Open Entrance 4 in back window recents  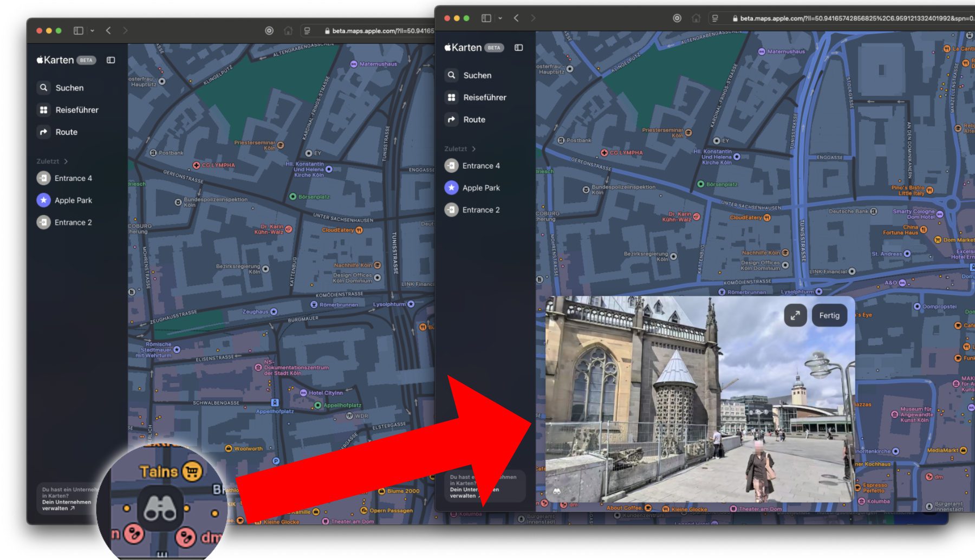(x=73, y=178)
